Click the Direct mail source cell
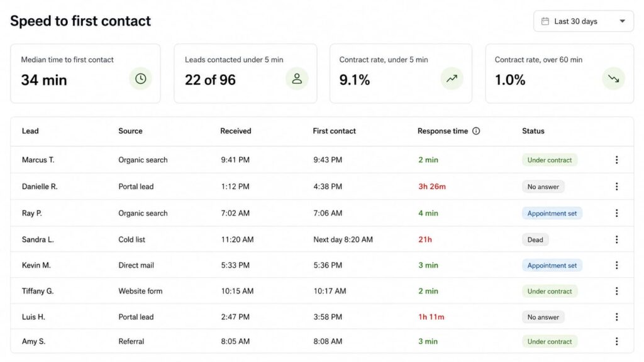This screenshot has height=362, width=644. [136, 266]
